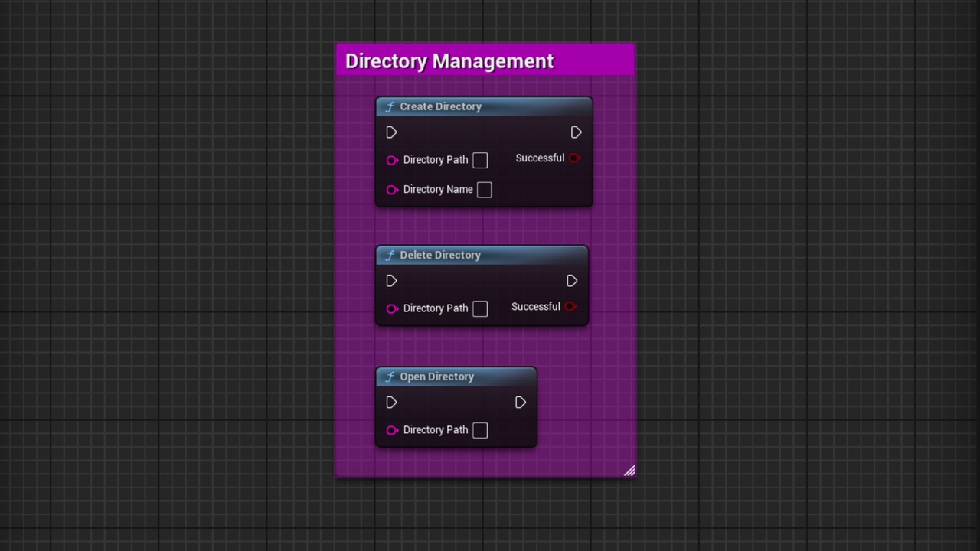Click Successful label on Delete Directory node
980x551 pixels.
536,307
